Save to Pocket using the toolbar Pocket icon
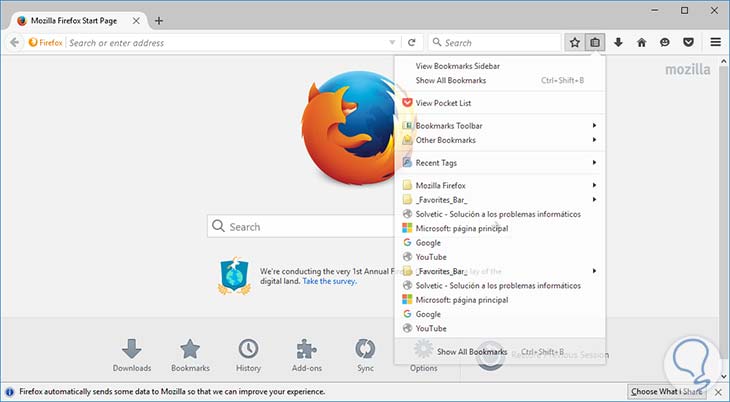Viewport: 730px width, 402px height. click(689, 42)
